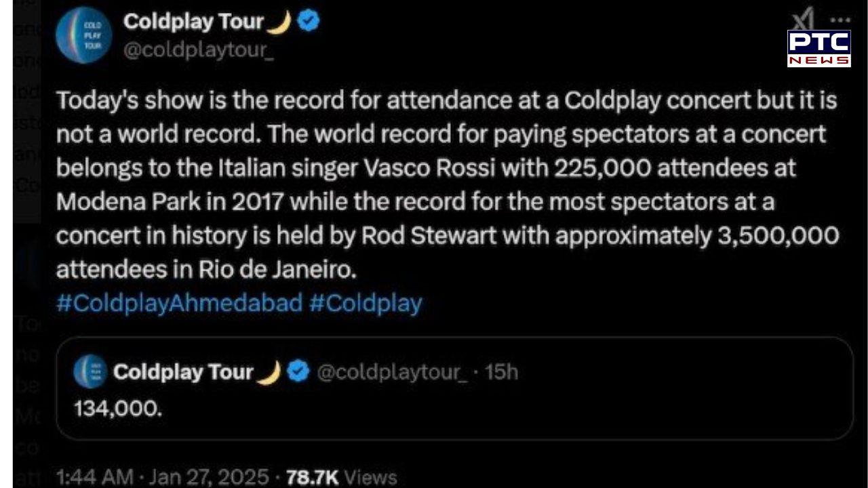Click the 1:44 AM · Jan 27, 2025 timestamp

click(163, 477)
